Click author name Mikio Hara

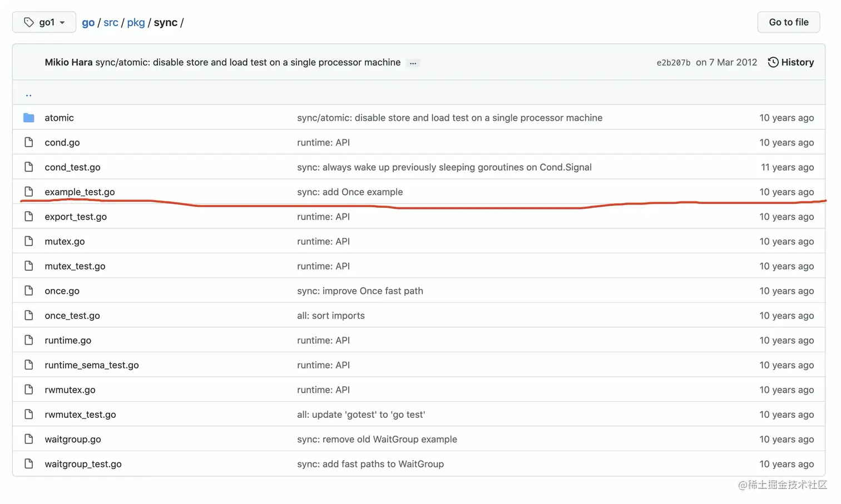[x=68, y=62]
